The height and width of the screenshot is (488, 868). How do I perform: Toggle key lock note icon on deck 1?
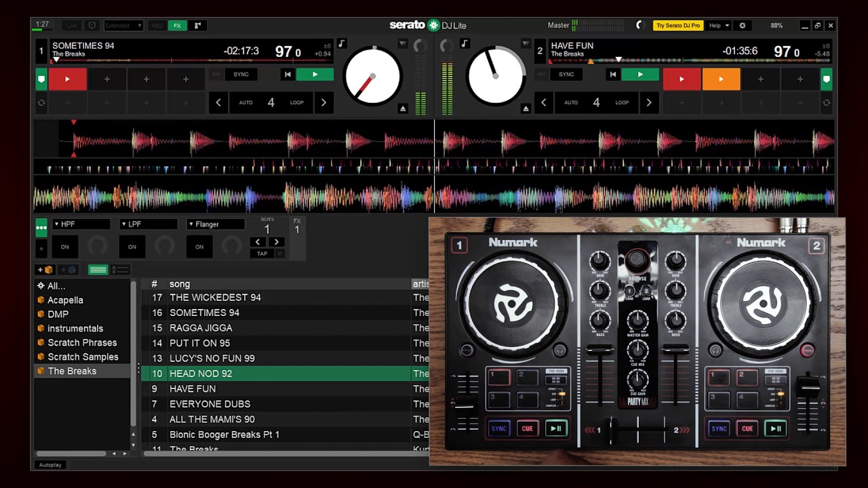tap(342, 44)
